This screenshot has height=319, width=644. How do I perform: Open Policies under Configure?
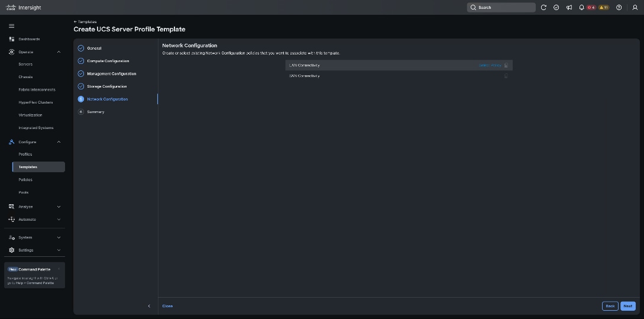(25, 180)
